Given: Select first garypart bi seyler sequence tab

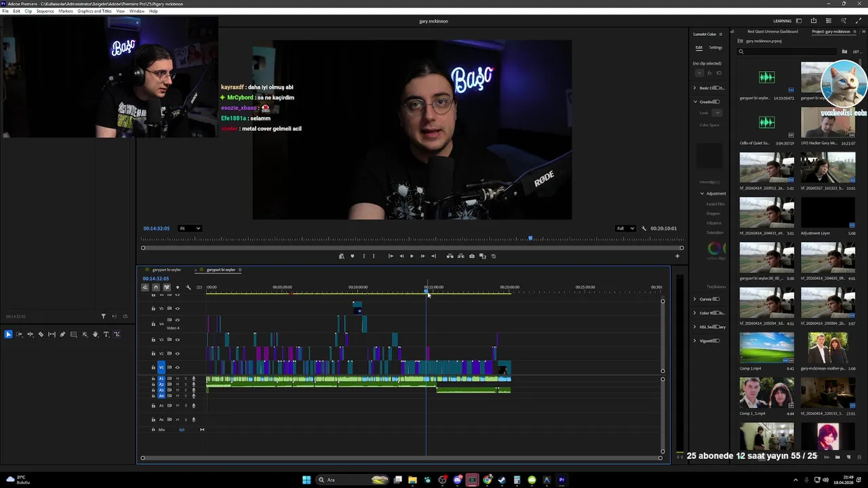Looking at the screenshot, I should pyautogui.click(x=166, y=270).
